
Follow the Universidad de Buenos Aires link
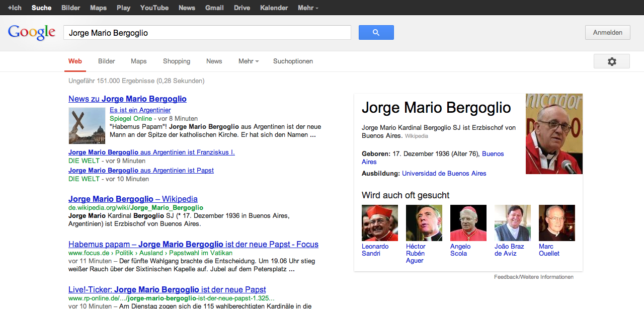coord(444,174)
